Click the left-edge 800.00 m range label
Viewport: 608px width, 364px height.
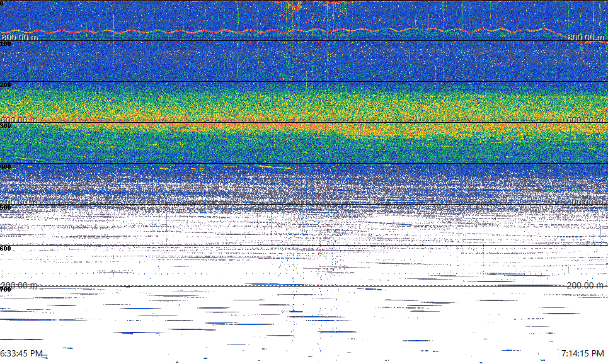pos(20,37)
